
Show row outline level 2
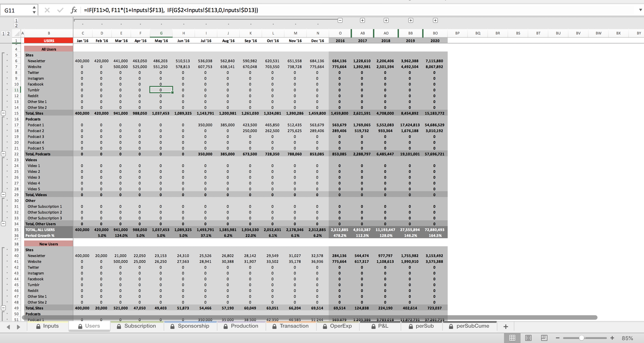click(x=8, y=33)
